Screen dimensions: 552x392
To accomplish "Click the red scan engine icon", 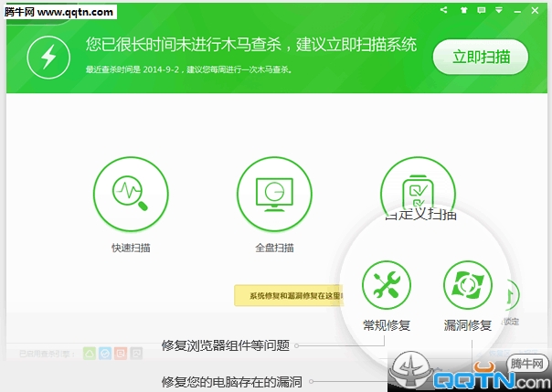I will (x=121, y=354).
